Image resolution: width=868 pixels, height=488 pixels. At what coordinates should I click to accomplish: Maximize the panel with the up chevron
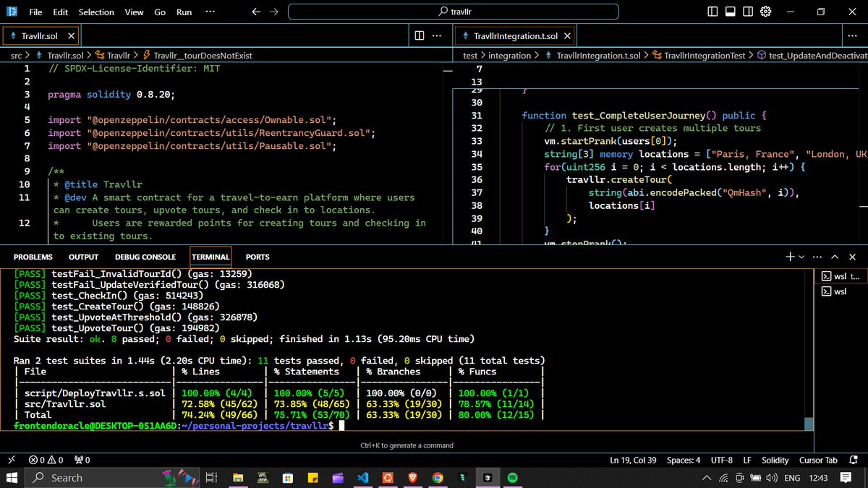(x=835, y=257)
